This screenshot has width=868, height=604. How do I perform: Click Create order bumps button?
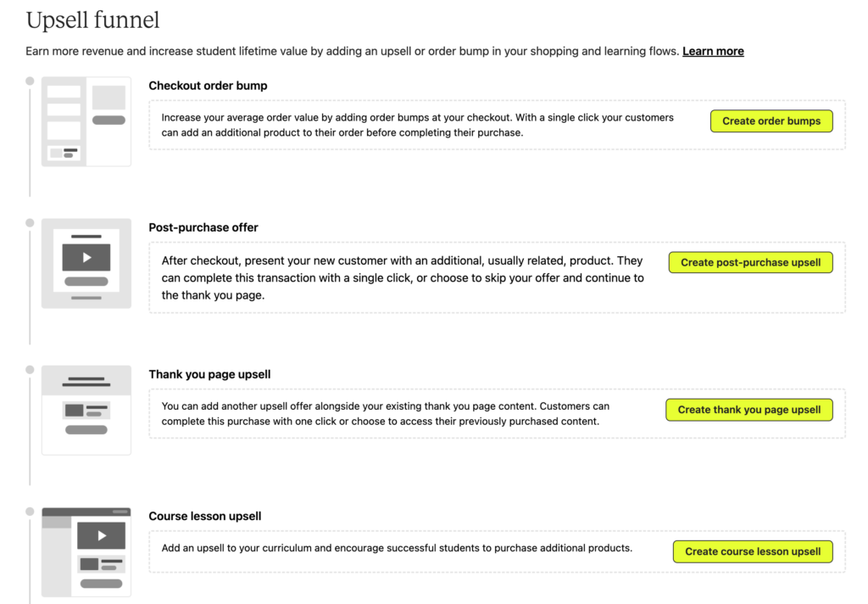pyautogui.click(x=771, y=121)
